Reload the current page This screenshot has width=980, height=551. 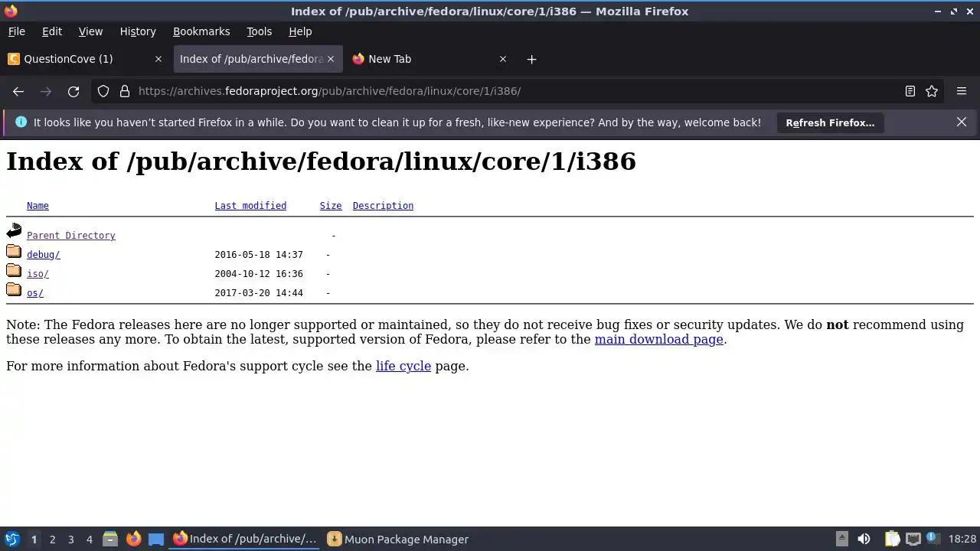click(73, 91)
